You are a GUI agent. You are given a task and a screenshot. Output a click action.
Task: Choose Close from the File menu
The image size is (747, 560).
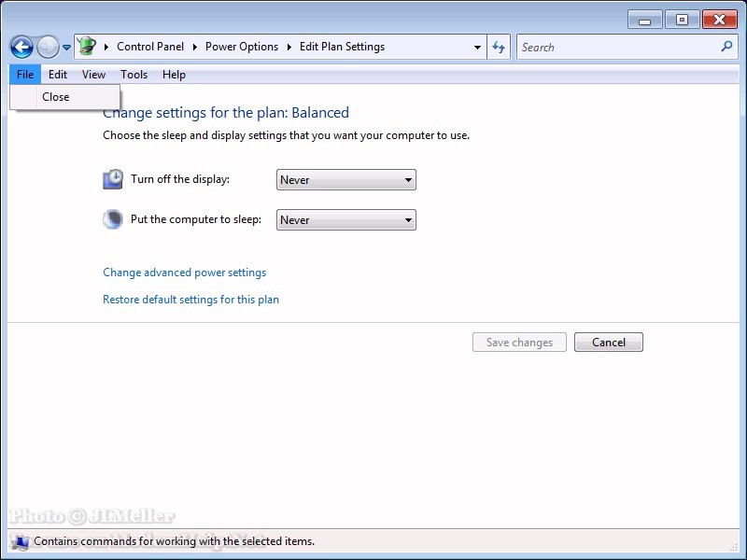pos(65,97)
